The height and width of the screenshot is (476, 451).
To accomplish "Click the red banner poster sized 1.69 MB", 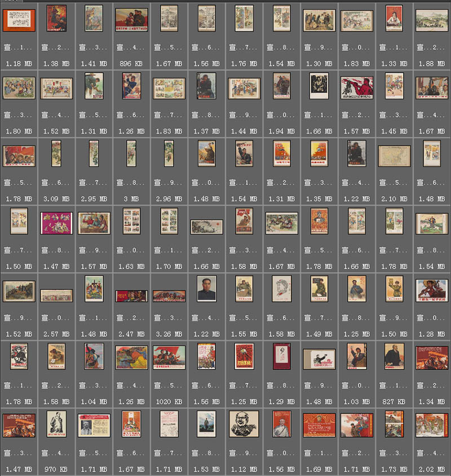I will click(319, 425).
